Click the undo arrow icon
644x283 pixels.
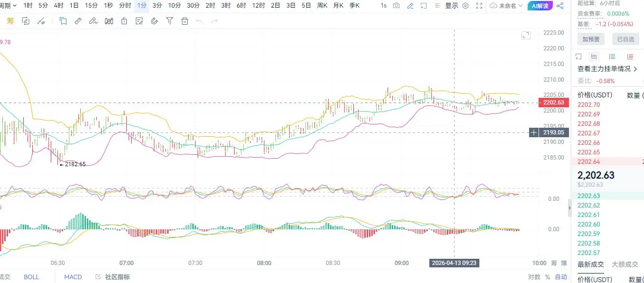tap(199, 21)
